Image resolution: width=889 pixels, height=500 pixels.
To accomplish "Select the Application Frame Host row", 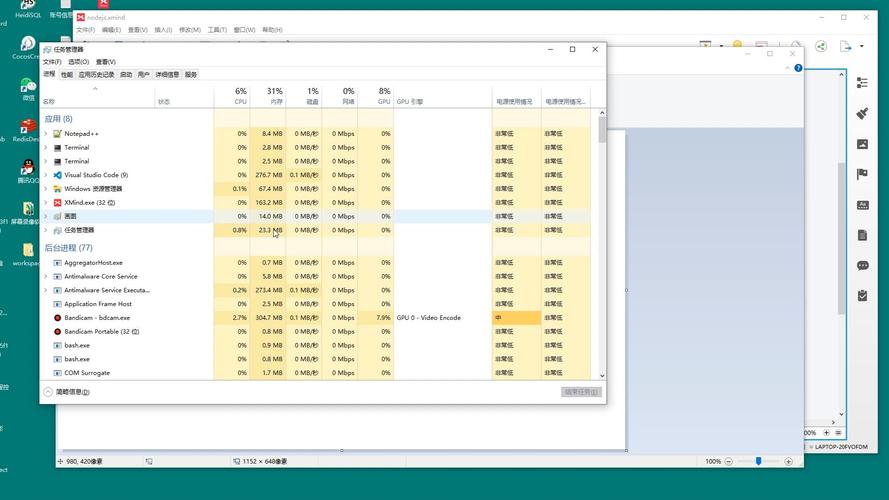I will (x=316, y=304).
